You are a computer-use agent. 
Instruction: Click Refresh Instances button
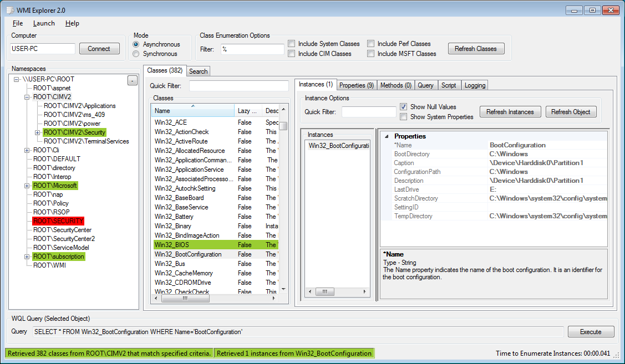pos(510,112)
